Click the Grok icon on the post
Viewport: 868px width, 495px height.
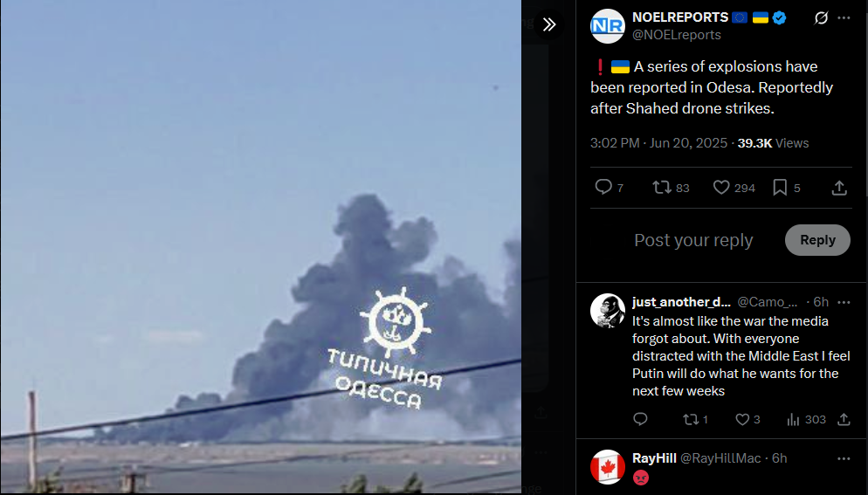point(821,17)
